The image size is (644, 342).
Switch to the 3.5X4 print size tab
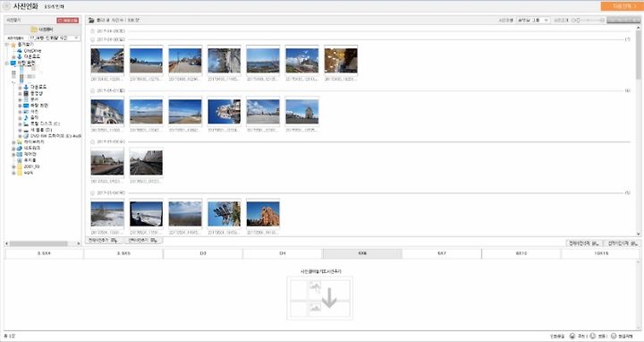click(x=44, y=253)
